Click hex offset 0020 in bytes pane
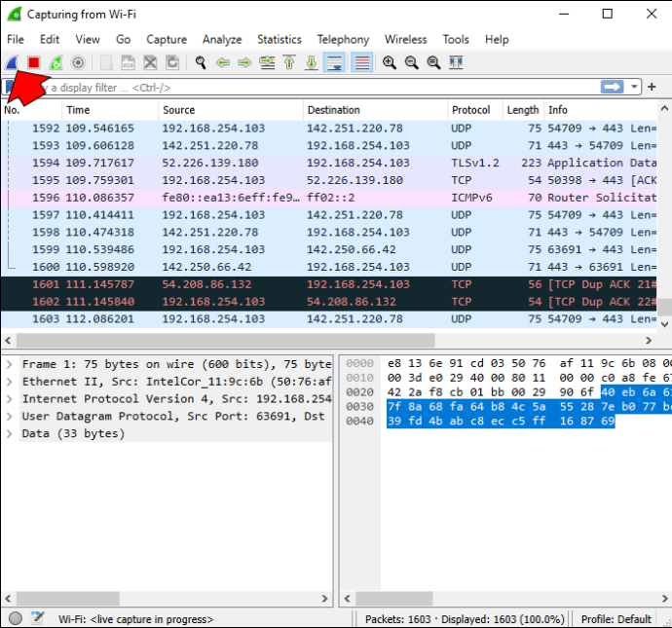 click(359, 392)
